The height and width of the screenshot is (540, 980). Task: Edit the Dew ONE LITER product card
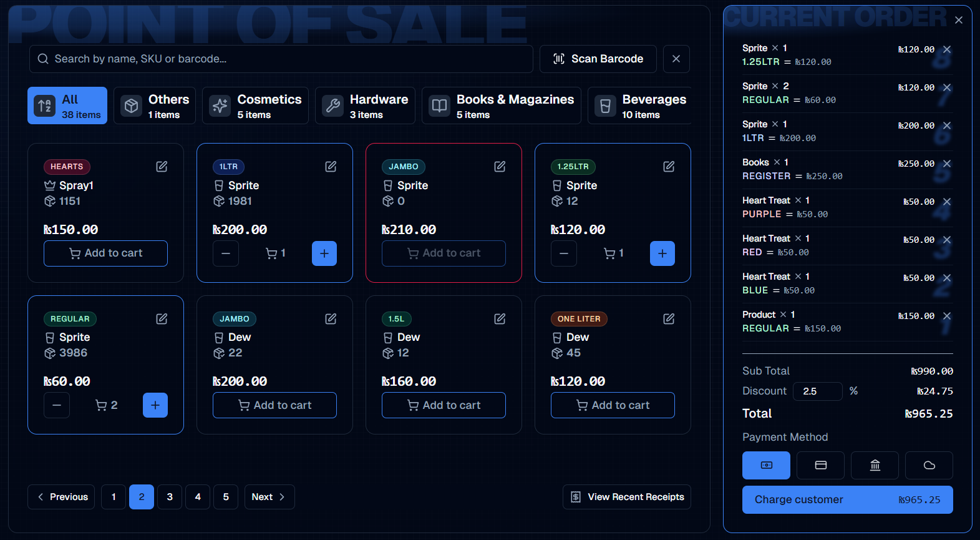(669, 319)
